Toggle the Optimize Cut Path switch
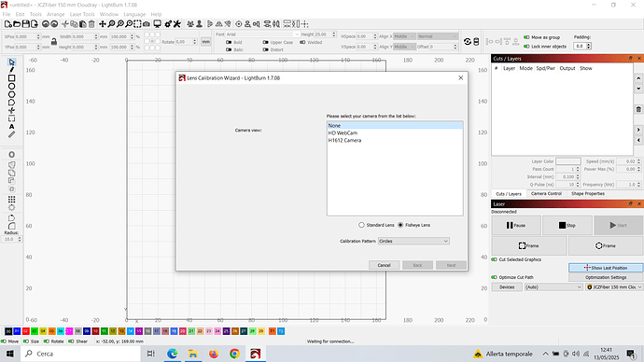Image resolution: width=644 pixels, height=362 pixels. point(494,277)
